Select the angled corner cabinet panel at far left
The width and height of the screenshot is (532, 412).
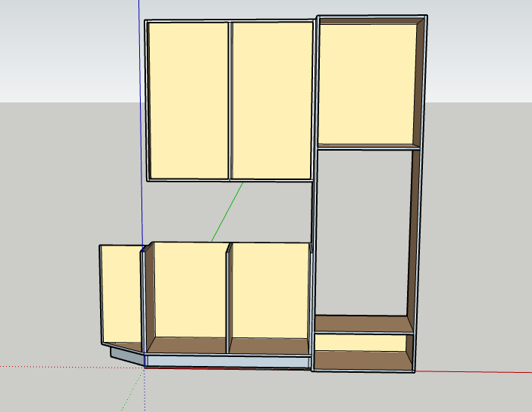120,292
